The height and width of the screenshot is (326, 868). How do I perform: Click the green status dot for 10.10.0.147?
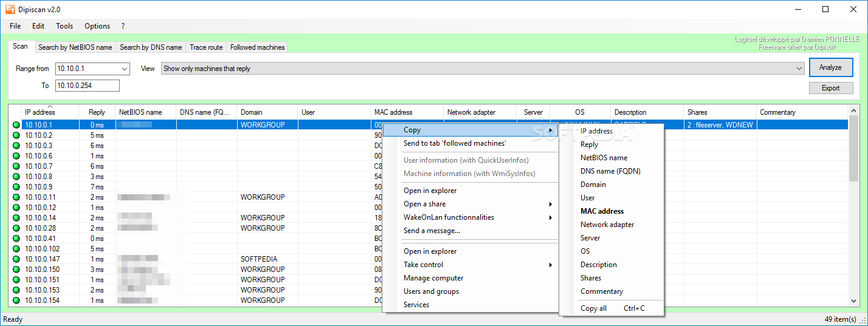[16, 259]
